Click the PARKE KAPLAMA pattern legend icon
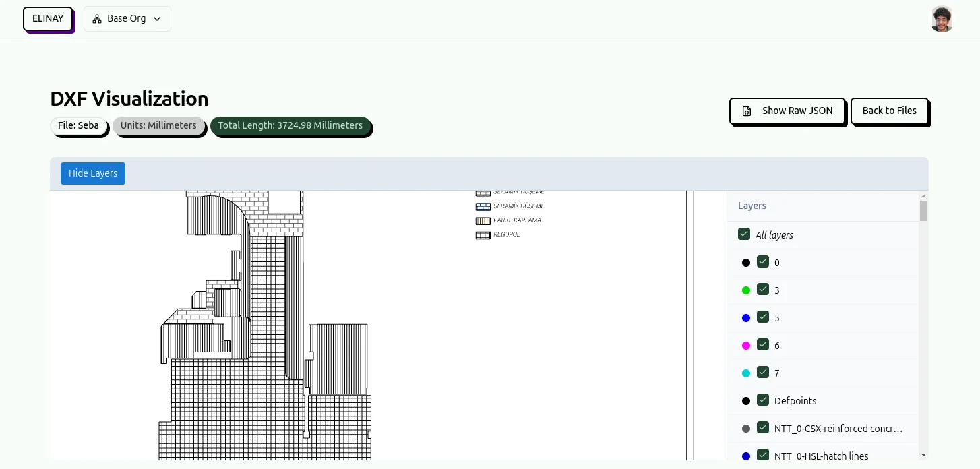 tap(483, 220)
